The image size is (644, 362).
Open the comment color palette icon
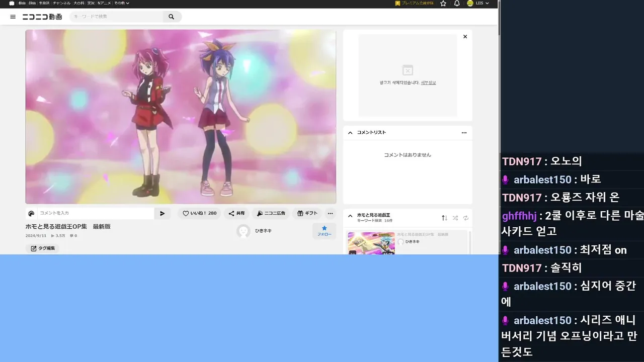click(x=31, y=213)
